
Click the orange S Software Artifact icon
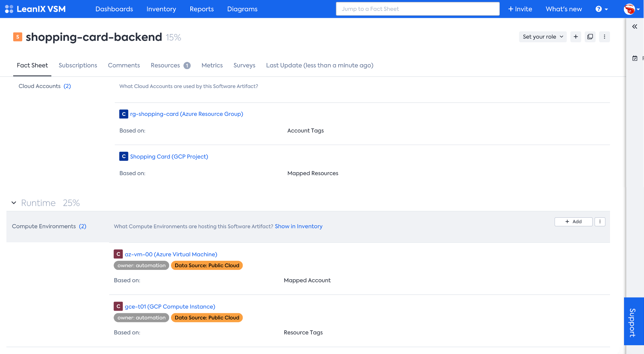(x=18, y=37)
